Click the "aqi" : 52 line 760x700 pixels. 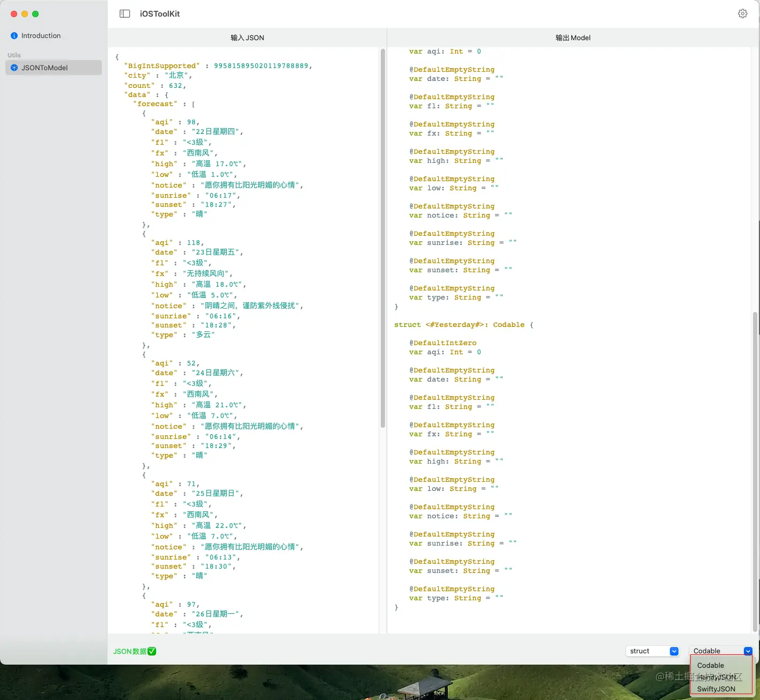(175, 363)
